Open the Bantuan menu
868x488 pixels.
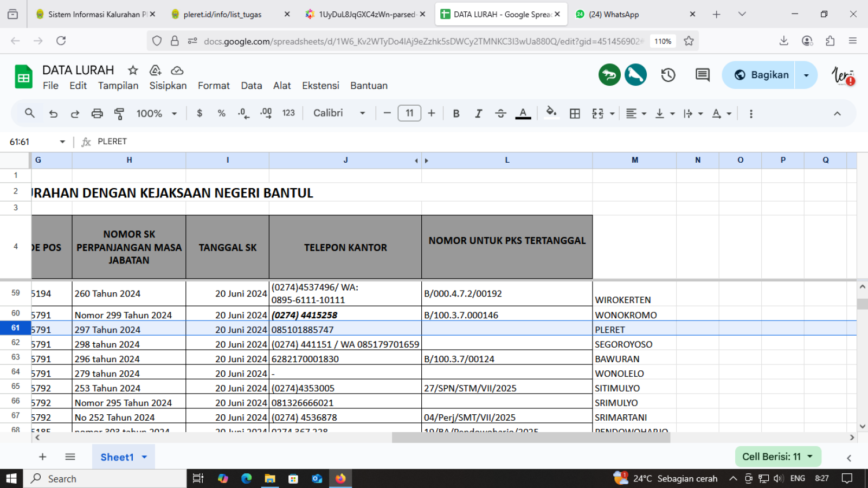(369, 86)
